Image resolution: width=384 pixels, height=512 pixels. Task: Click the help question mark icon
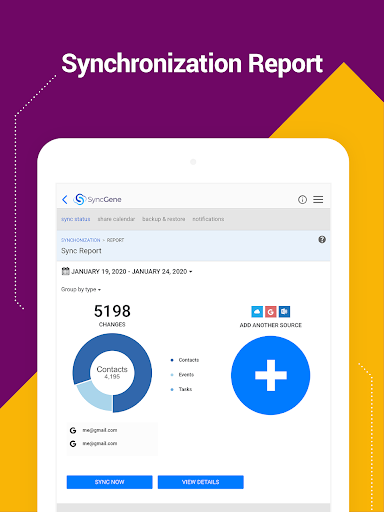322,239
